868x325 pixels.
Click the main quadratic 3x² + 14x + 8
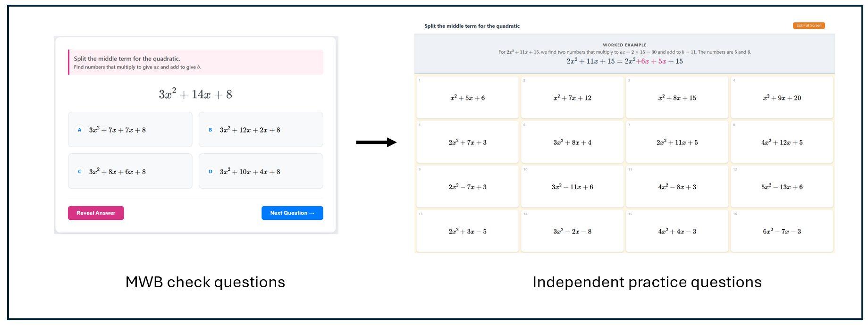(x=195, y=94)
